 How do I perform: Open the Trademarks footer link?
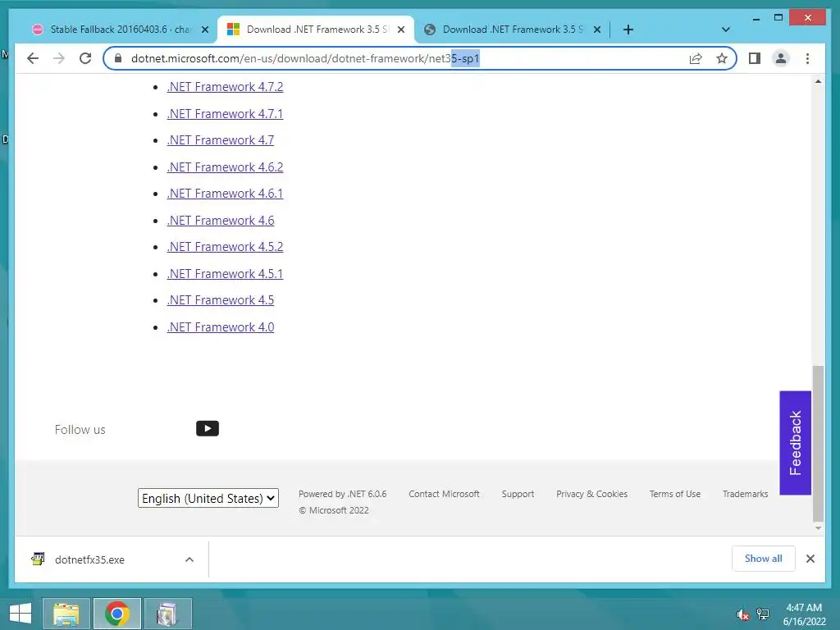click(745, 494)
